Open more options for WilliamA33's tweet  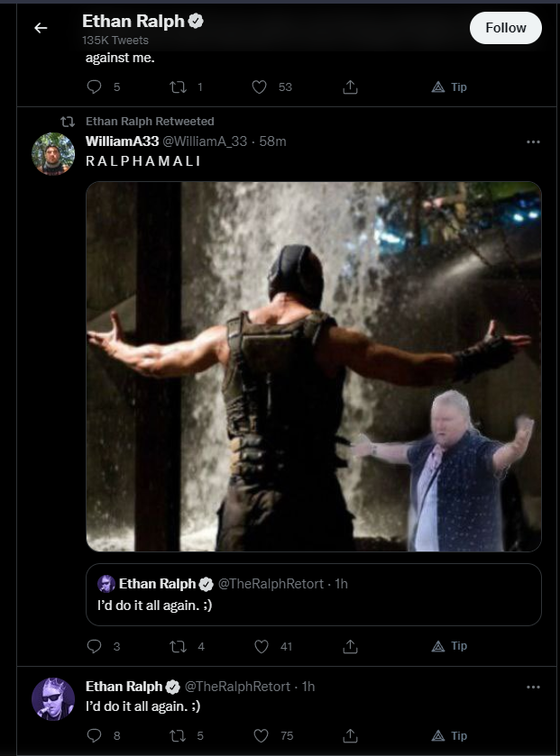(533, 141)
